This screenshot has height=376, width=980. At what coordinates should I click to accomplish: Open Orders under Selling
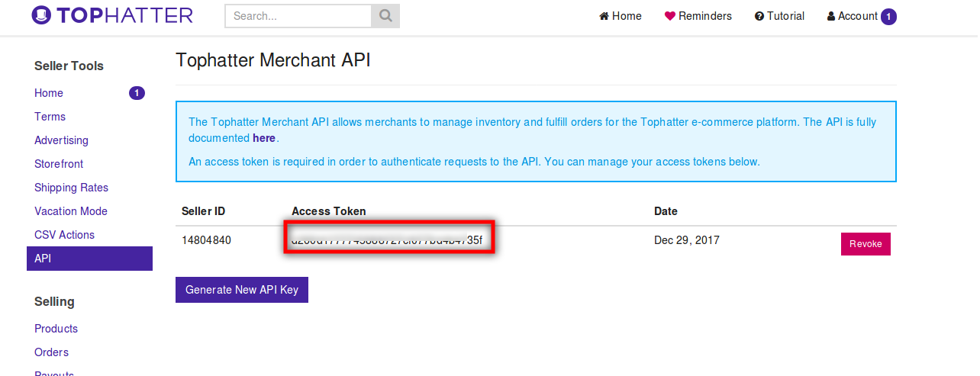[x=51, y=352]
